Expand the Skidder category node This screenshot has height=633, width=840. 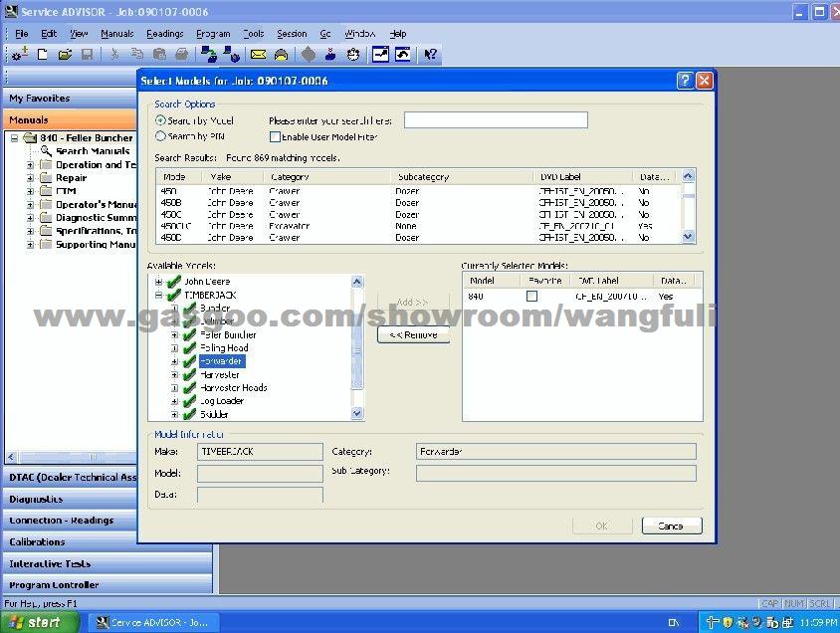pos(175,414)
